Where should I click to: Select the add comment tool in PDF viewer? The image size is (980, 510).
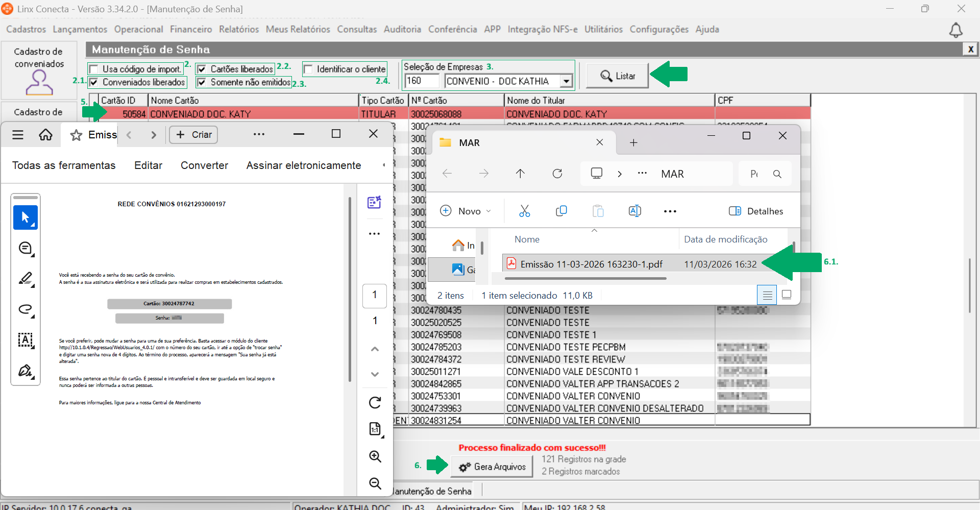pyautogui.click(x=26, y=249)
